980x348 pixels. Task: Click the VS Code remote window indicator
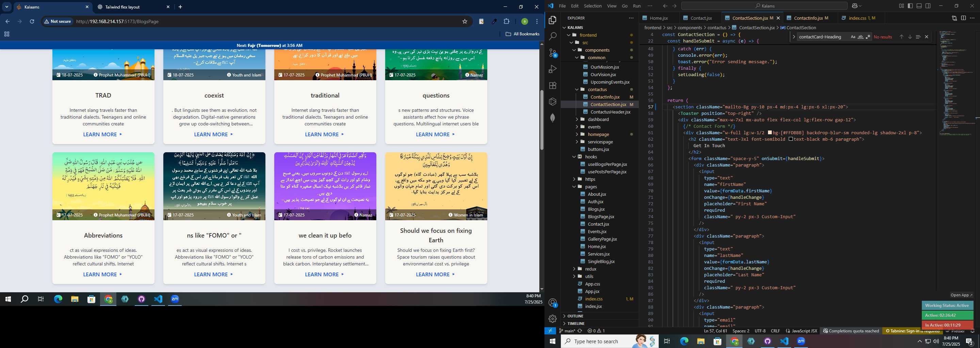[550, 331]
